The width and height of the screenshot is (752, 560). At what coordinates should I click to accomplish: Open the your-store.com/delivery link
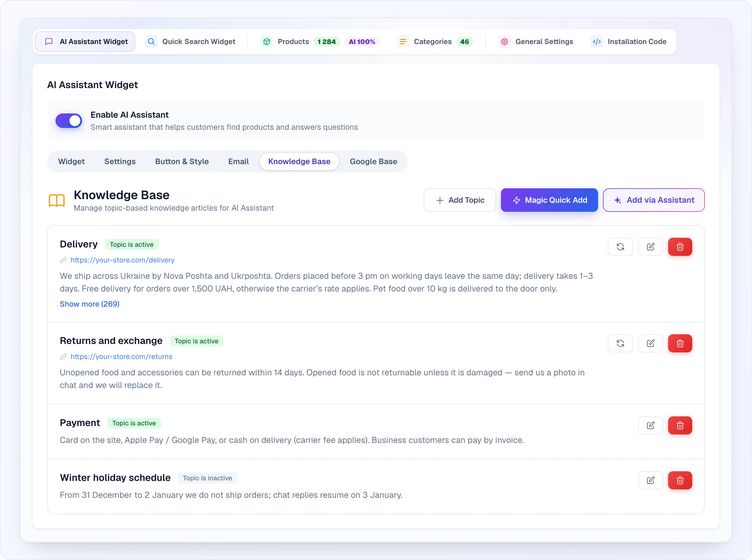[x=123, y=260]
